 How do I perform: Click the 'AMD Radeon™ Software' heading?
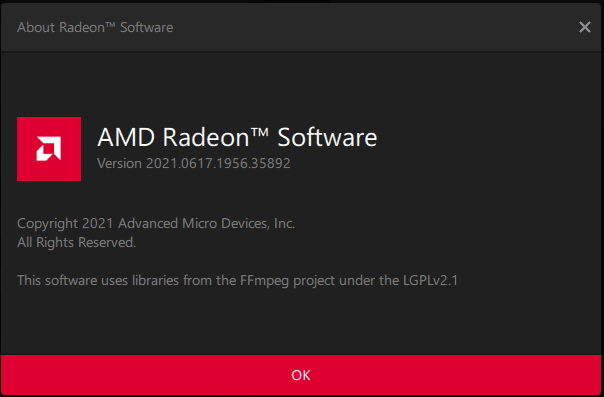click(x=237, y=137)
